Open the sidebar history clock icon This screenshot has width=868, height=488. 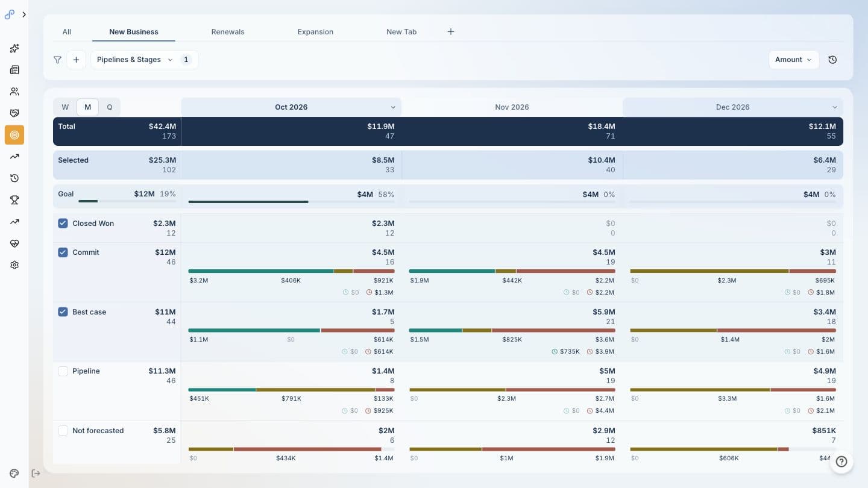pos(14,178)
